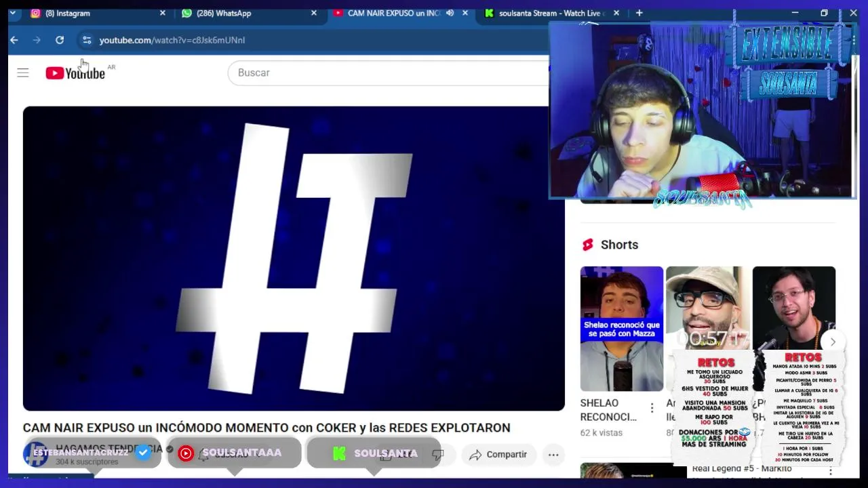Go to YouTube home via logo
Screen dimensions: 868x488
click(x=75, y=73)
